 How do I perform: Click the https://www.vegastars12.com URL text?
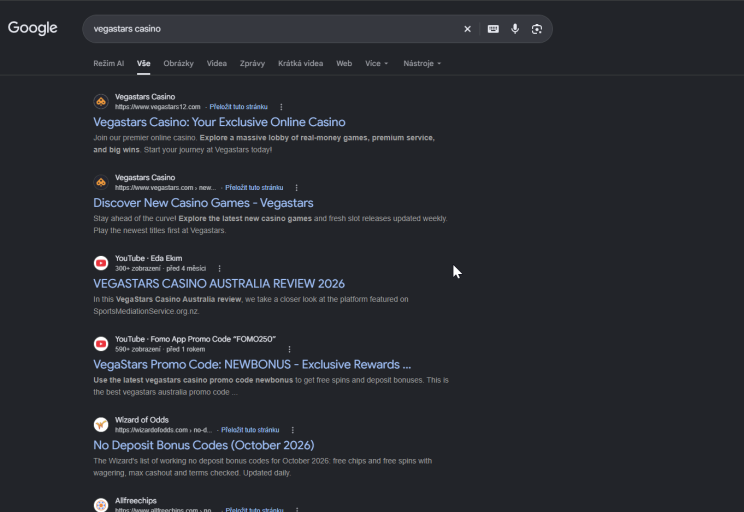coord(158,107)
